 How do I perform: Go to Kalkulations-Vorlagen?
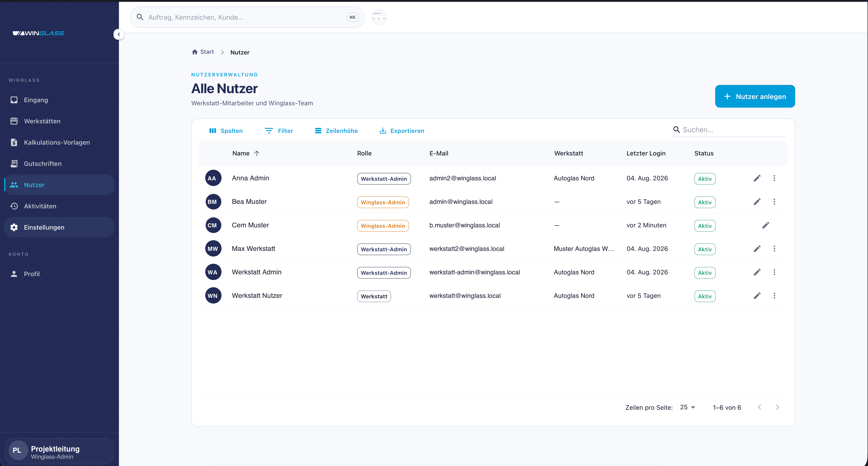(x=59, y=142)
